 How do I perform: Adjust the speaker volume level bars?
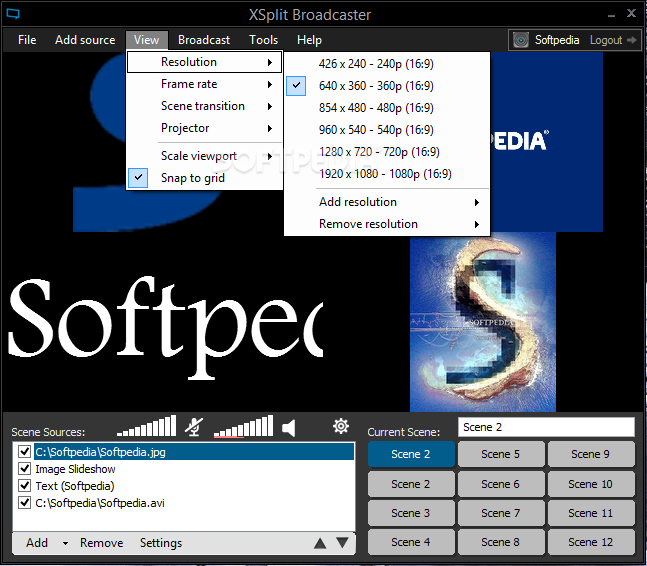[x=243, y=426]
